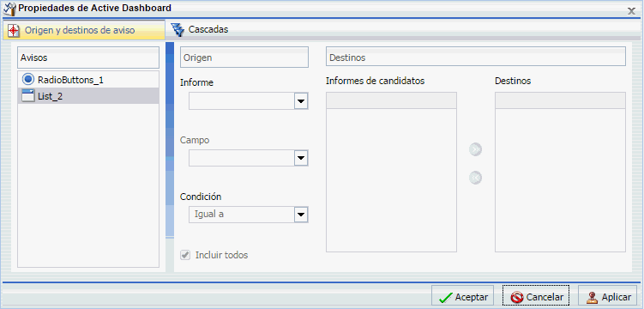Select List_2 in the Avisos list
644x309 pixels.
(x=88, y=96)
